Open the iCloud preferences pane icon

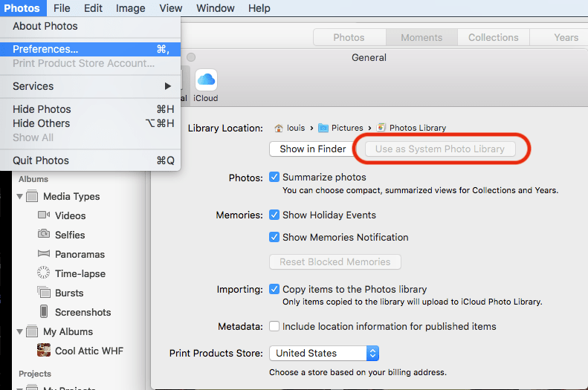[x=205, y=81]
